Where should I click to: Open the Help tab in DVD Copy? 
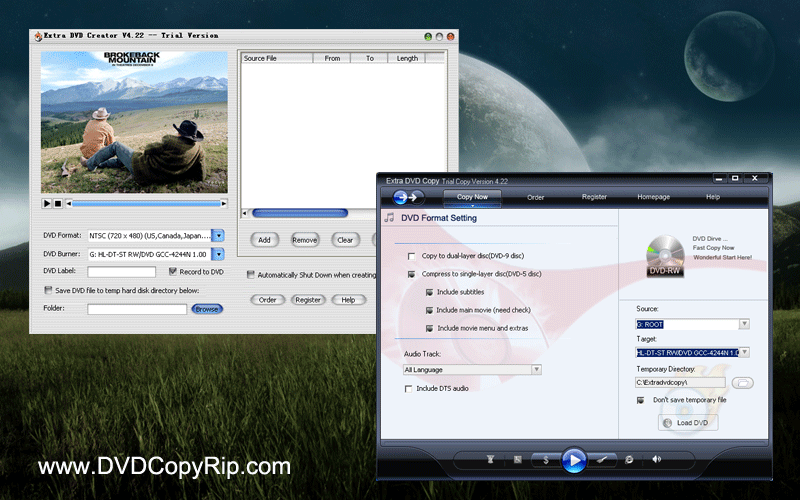tap(713, 197)
